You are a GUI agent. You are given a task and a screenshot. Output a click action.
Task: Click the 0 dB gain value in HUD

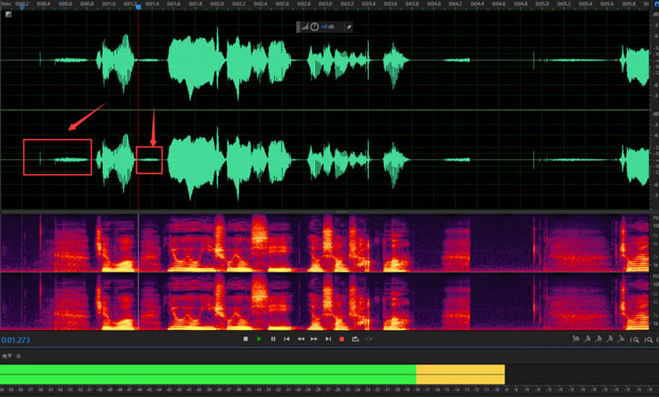[x=327, y=27]
